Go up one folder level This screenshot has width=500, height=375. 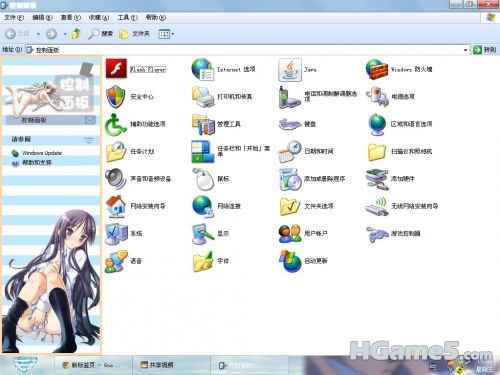click(76, 34)
